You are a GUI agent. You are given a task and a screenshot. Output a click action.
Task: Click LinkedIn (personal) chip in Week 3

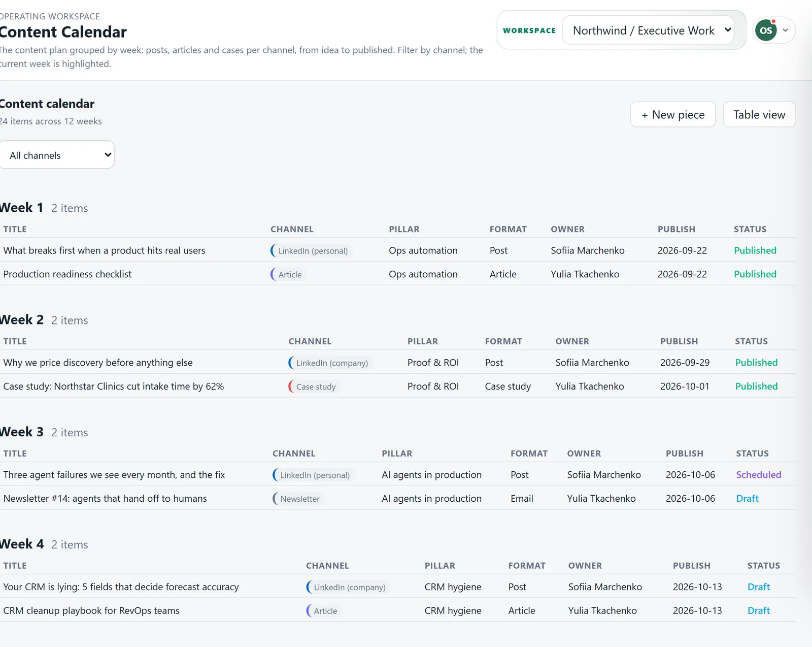click(x=314, y=475)
